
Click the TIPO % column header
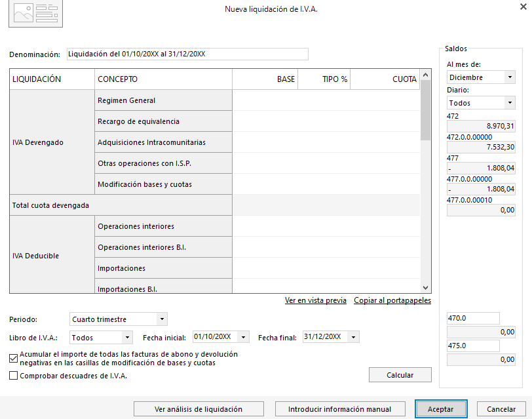click(x=324, y=79)
